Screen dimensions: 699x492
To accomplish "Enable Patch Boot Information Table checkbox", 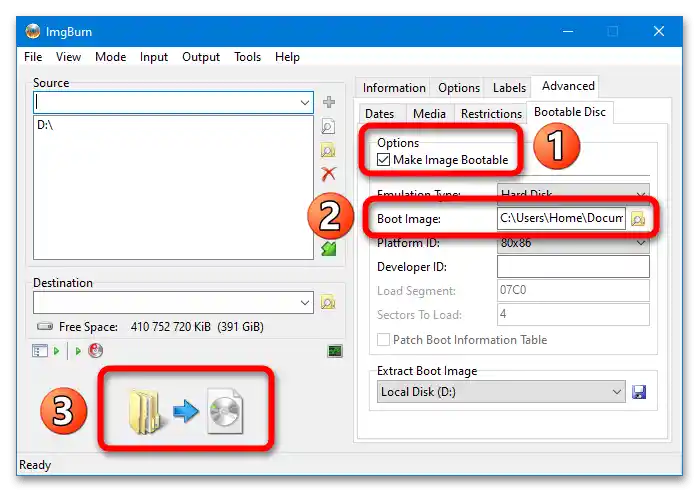I will (x=383, y=340).
